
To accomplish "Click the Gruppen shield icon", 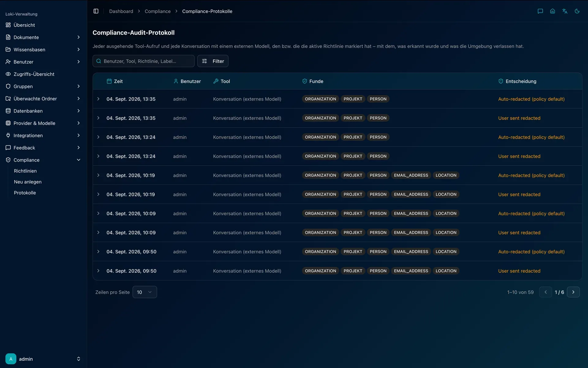I will pyautogui.click(x=8, y=86).
